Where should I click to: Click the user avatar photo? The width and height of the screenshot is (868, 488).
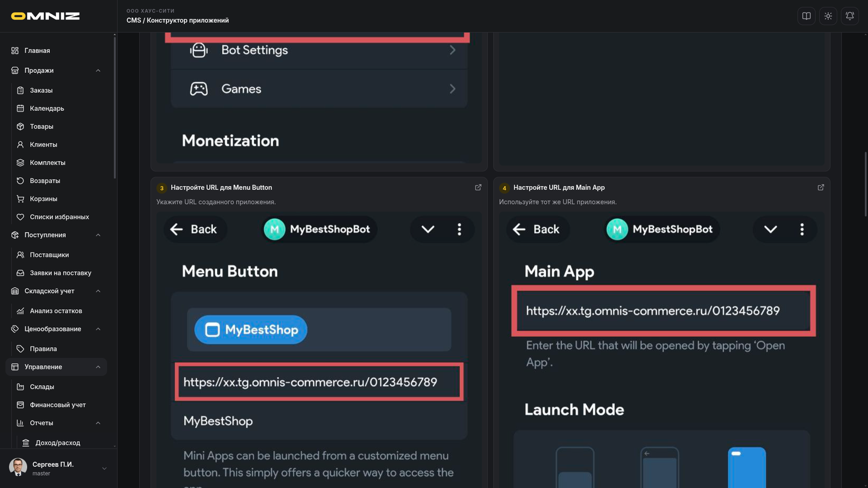[18, 468]
